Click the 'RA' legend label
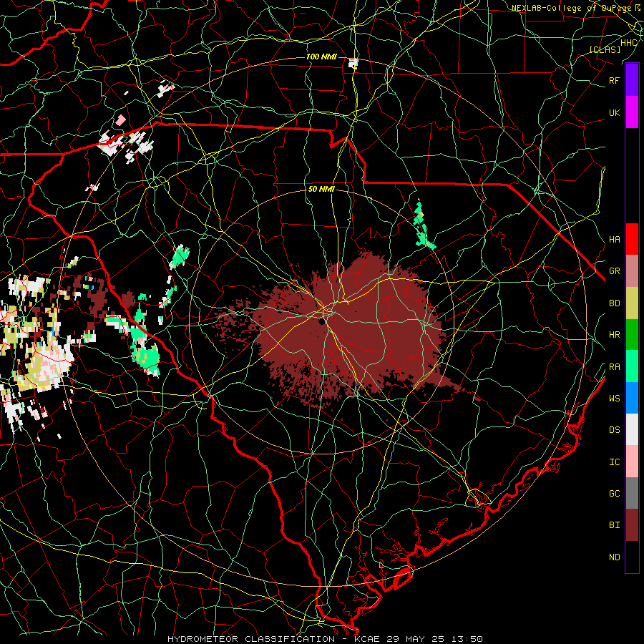 (x=614, y=367)
